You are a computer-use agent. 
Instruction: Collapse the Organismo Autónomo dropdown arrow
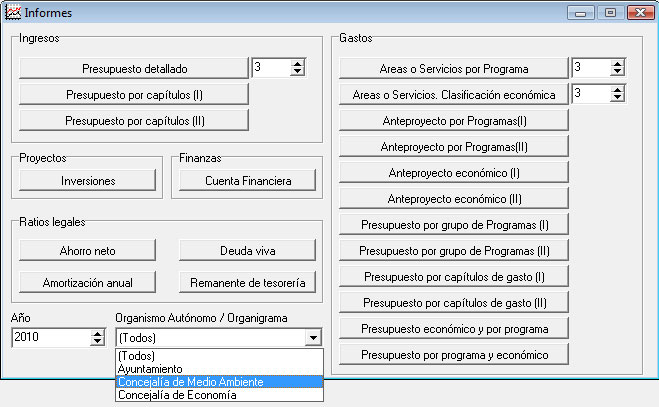[x=313, y=337]
